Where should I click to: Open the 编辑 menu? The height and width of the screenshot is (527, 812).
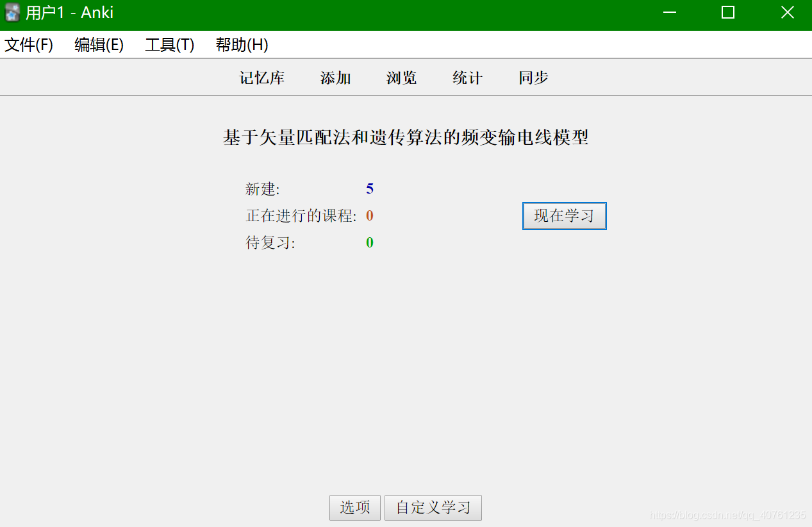point(99,45)
